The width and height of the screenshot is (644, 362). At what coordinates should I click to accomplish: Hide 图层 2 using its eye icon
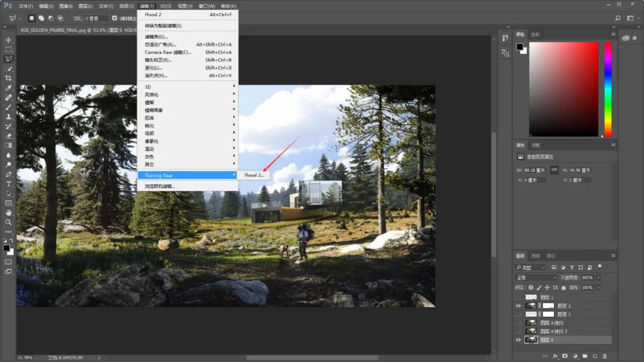(518, 305)
